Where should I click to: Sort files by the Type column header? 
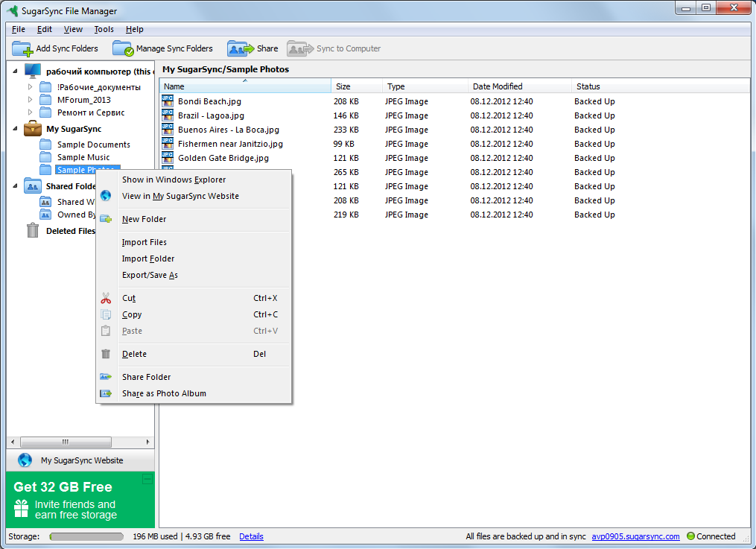(425, 86)
